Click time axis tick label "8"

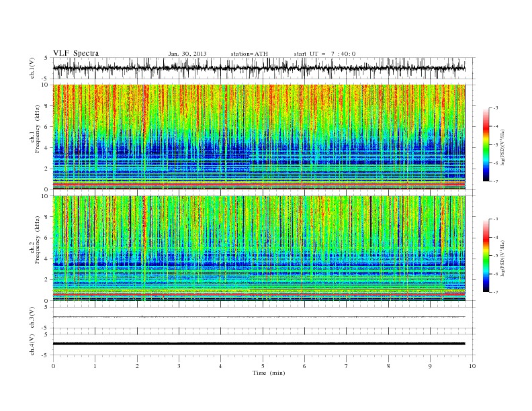388,366
